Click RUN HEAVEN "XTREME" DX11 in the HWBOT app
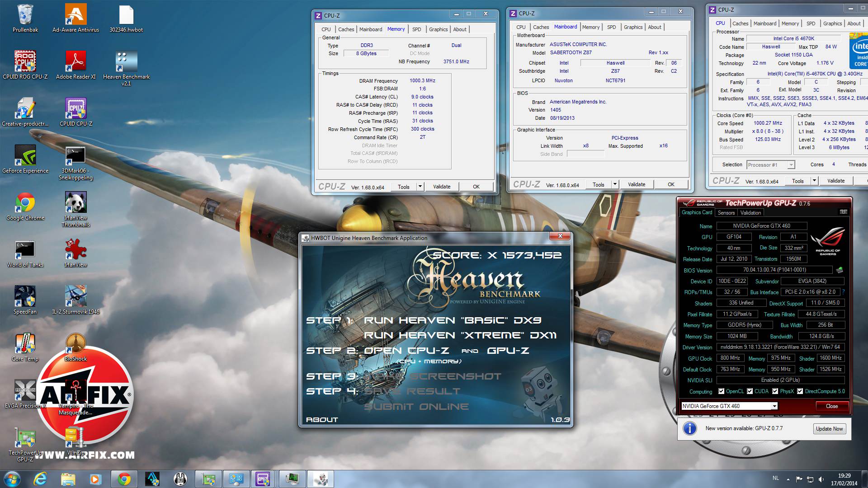This screenshot has width=868, height=488. [460, 335]
